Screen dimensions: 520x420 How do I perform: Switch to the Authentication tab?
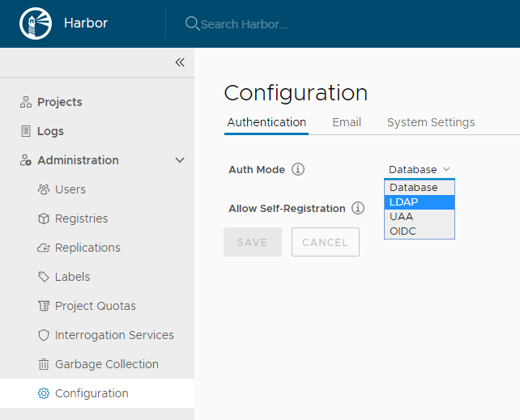coord(266,122)
